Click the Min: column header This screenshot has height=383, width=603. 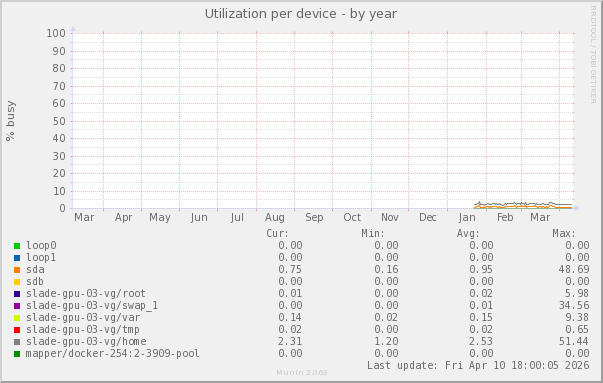(x=373, y=233)
